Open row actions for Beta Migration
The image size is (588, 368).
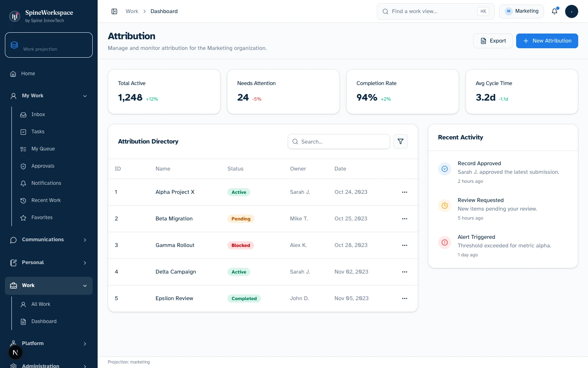[405, 219]
